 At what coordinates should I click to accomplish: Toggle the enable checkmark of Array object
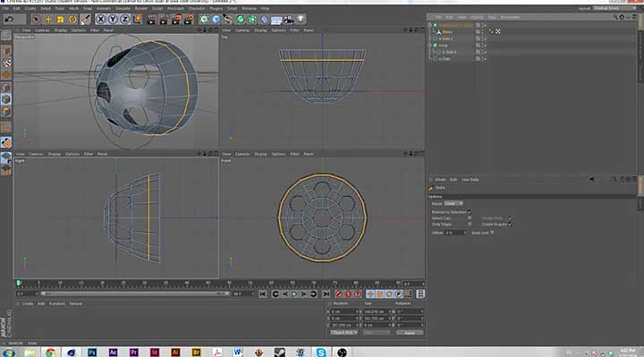click(485, 46)
